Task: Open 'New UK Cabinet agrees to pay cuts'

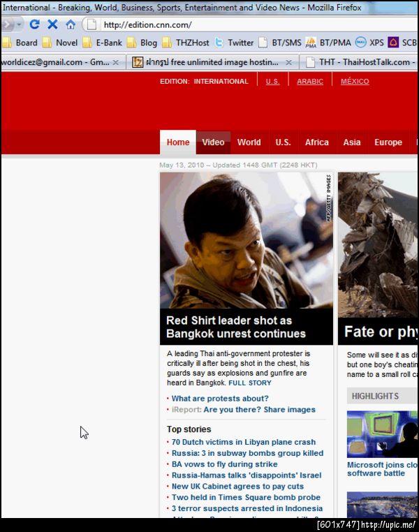Action: point(238,486)
